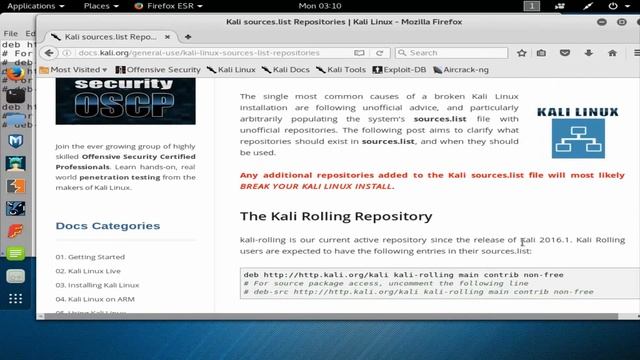This screenshot has width=640, height=360.
Task: Click the Firefox back arrow button
Action: [49, 53]
